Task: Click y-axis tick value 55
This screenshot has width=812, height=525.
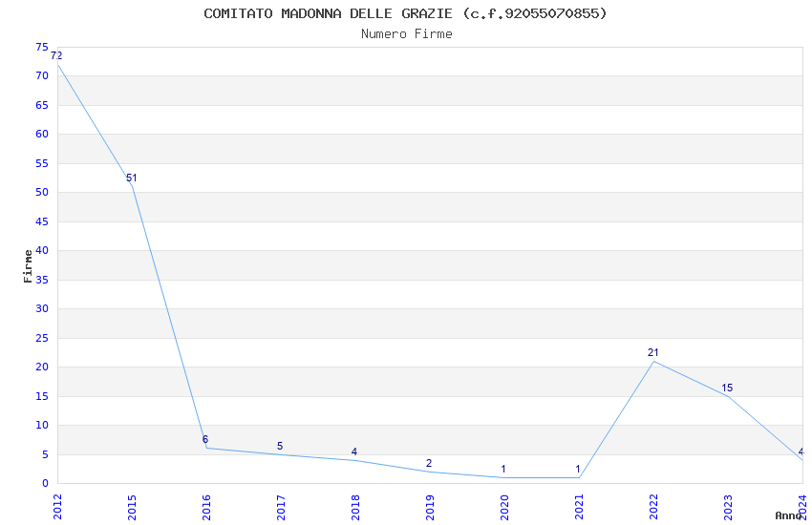Action: [x=42, y=163]
